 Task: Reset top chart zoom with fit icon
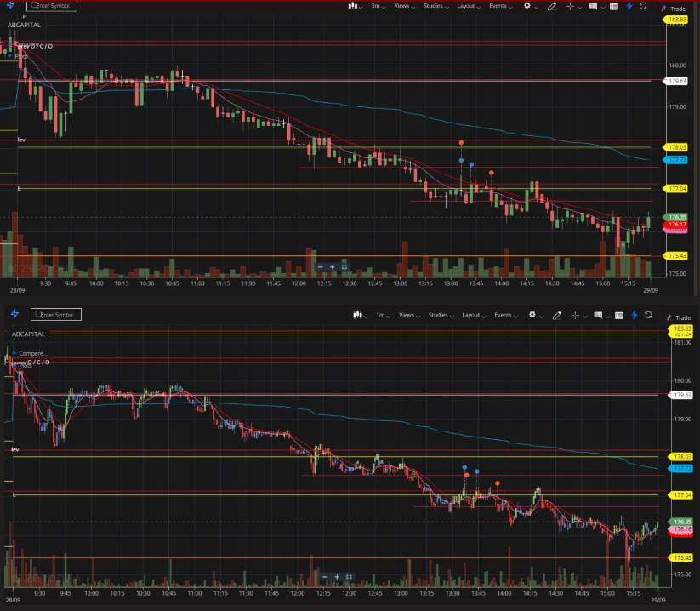click(x=344, y=267)
